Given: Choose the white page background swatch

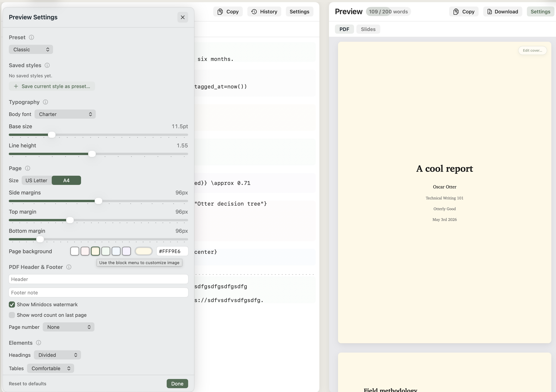Looking at the screenshot, I should (x=75, y=251).
